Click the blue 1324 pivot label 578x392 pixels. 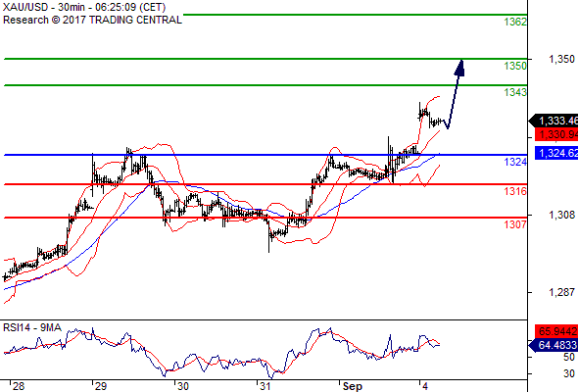pyautogui.click(x=515, y=162)
